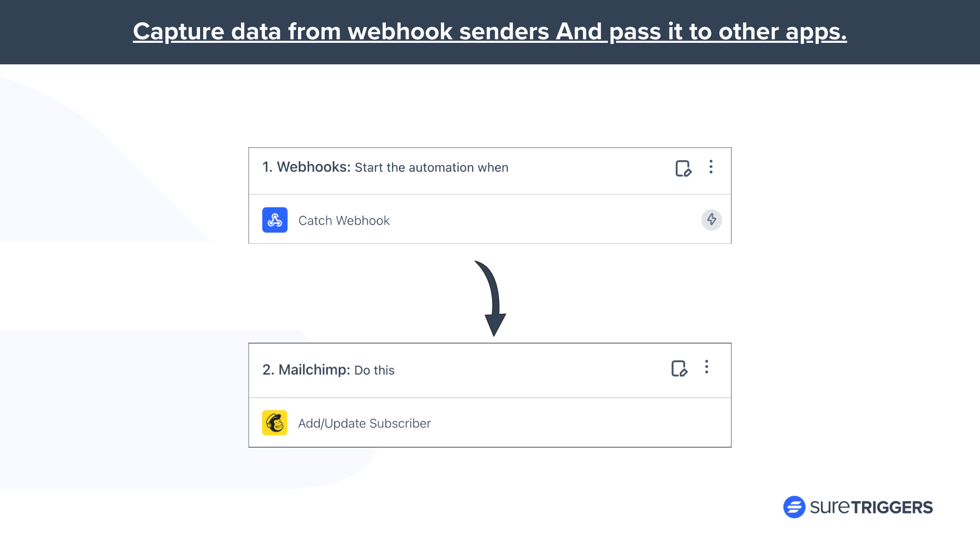Click the Catch Webhook app icon
Image resolution: width=980 pixels, height=551 pixels.
coord(275,220)
